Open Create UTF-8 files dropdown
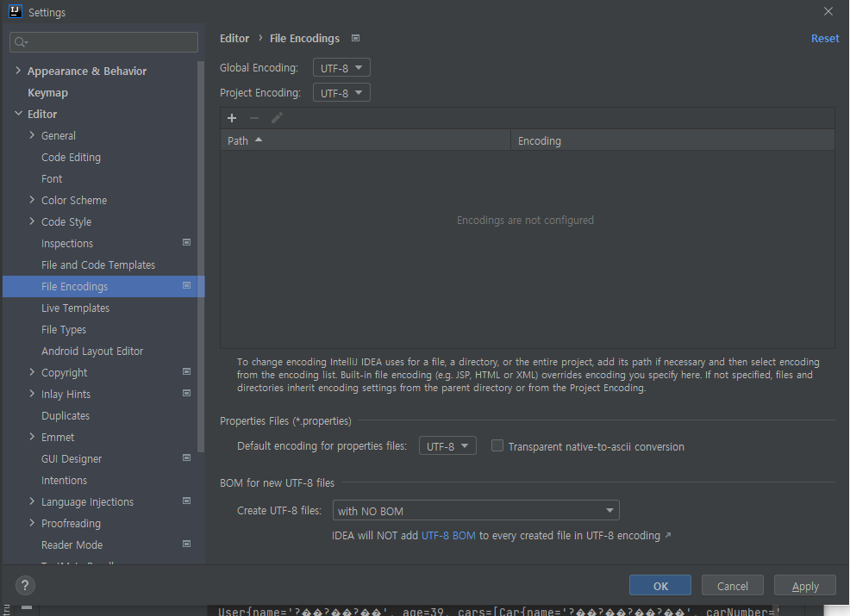The width and height of the screenshot is (850, 616). tap(476, 510)
